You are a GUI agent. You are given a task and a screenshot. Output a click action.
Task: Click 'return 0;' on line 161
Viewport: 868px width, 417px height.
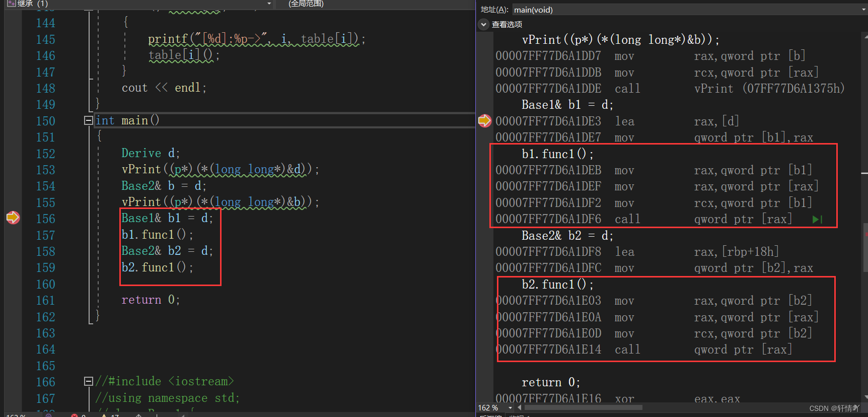[151, 300]
